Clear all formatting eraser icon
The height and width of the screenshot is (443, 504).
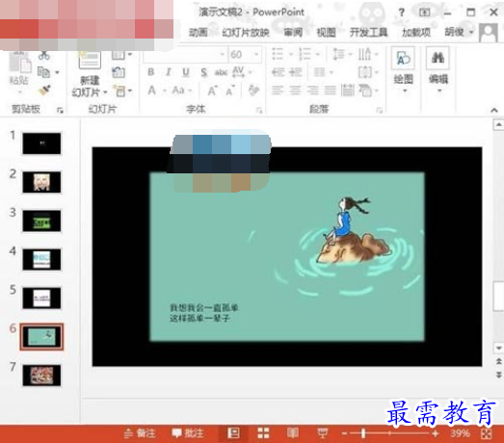tap(253, 91)
